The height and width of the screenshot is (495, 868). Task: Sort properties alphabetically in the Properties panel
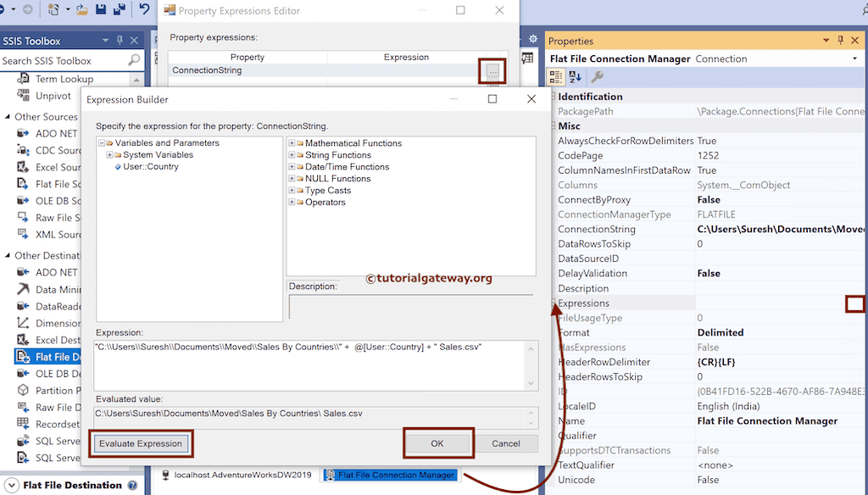point(575,76)
